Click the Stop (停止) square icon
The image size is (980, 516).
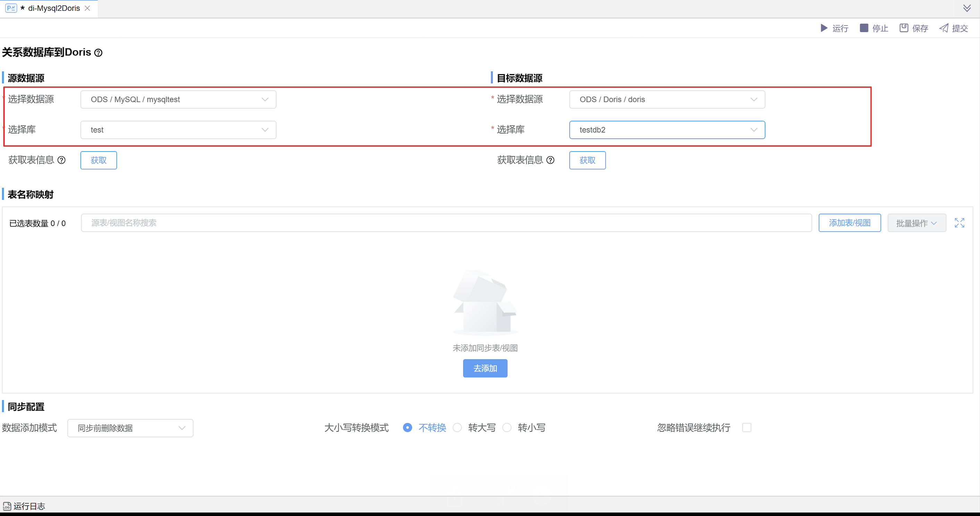tap(864, 28)
